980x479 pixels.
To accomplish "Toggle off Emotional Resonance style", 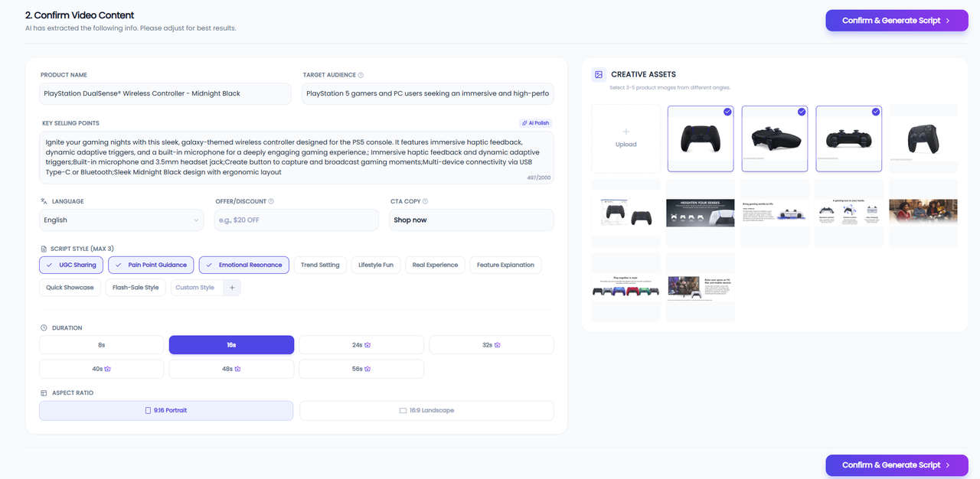I will click(x=243, y=265).
